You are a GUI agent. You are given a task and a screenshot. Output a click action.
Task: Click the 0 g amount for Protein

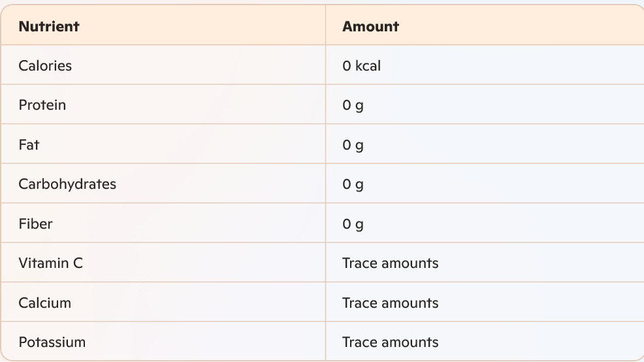tap(353, 105)
